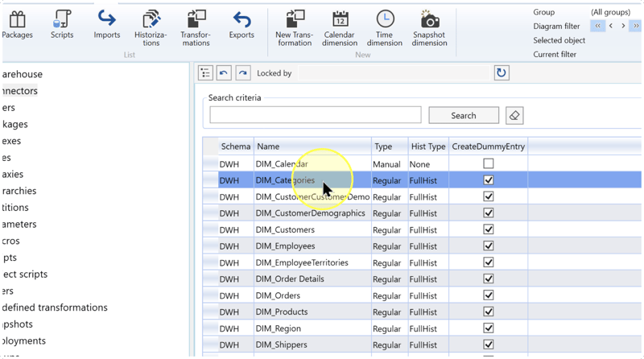Open the Historizations list
Image resolution: width=644 pixels, height=359 pixels.
point(151,28)
